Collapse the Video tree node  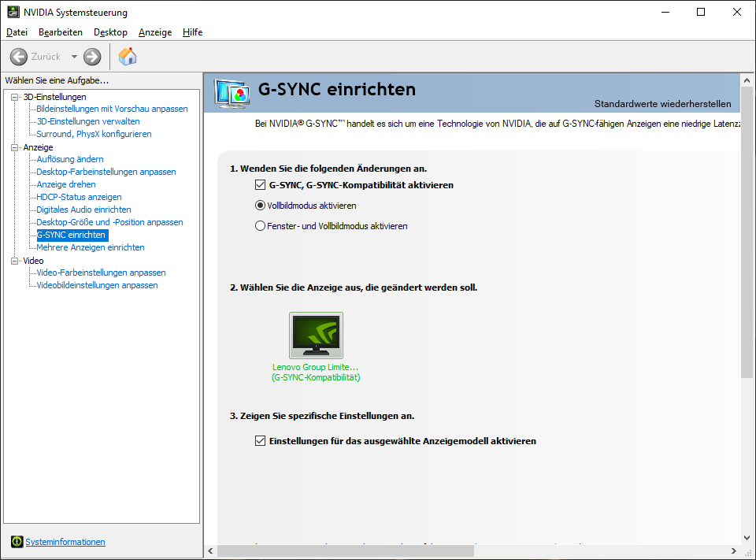[14, 261]
